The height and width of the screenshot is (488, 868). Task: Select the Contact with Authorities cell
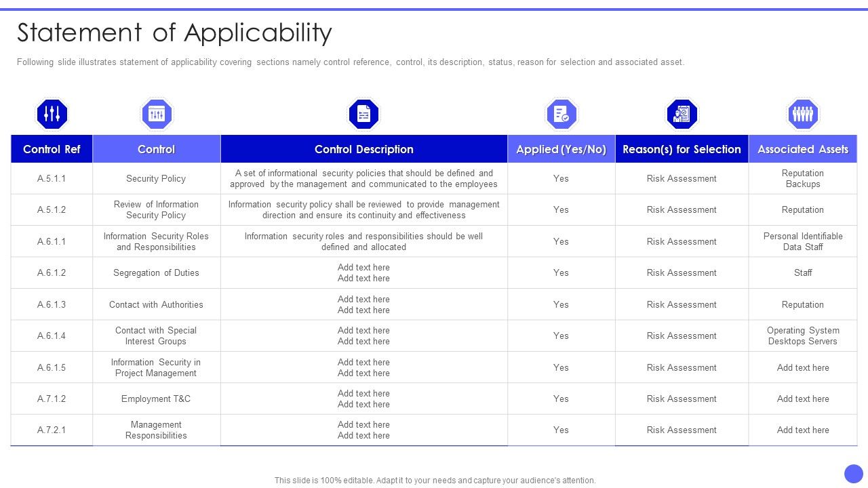156,305
